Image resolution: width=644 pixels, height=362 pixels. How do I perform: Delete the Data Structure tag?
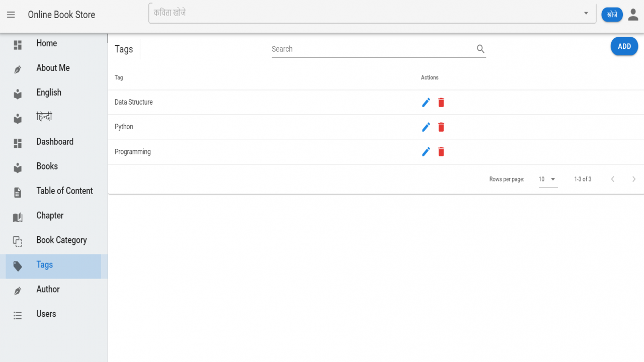pos(441,103)
